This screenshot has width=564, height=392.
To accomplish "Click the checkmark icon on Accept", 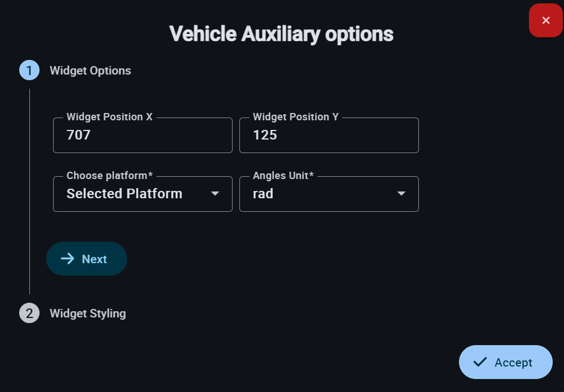I will (x=480, y=362).
